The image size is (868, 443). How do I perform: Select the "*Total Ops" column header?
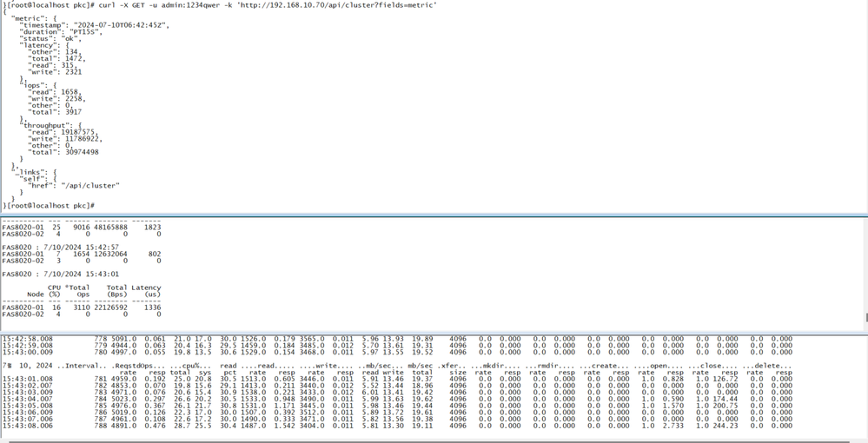77,291
